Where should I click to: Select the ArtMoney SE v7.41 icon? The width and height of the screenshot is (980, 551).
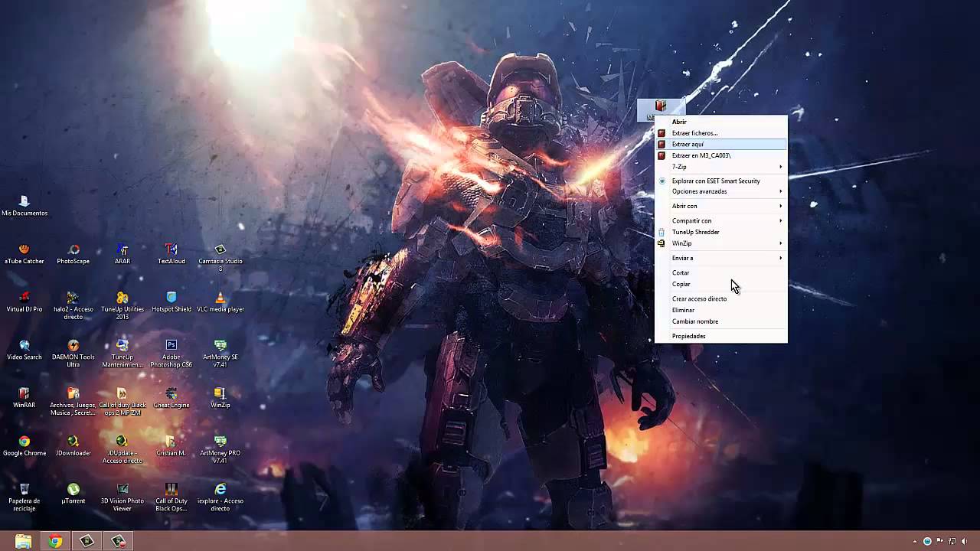pos(220,354)
